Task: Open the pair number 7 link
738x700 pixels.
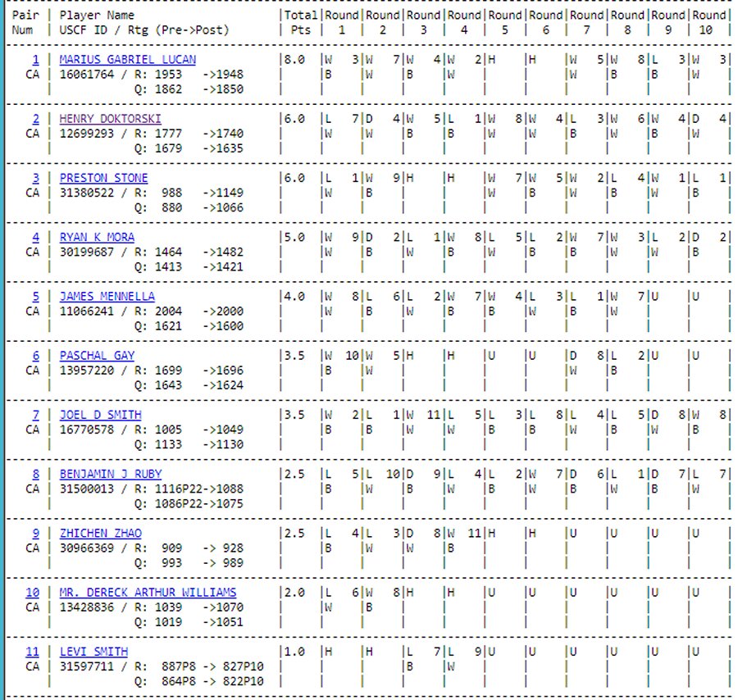Action: (36, 416)
